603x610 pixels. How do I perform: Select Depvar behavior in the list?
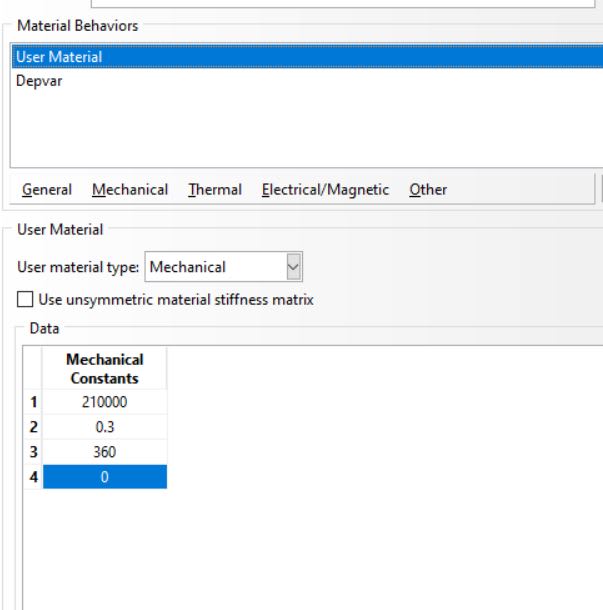[x=307, y=81]
